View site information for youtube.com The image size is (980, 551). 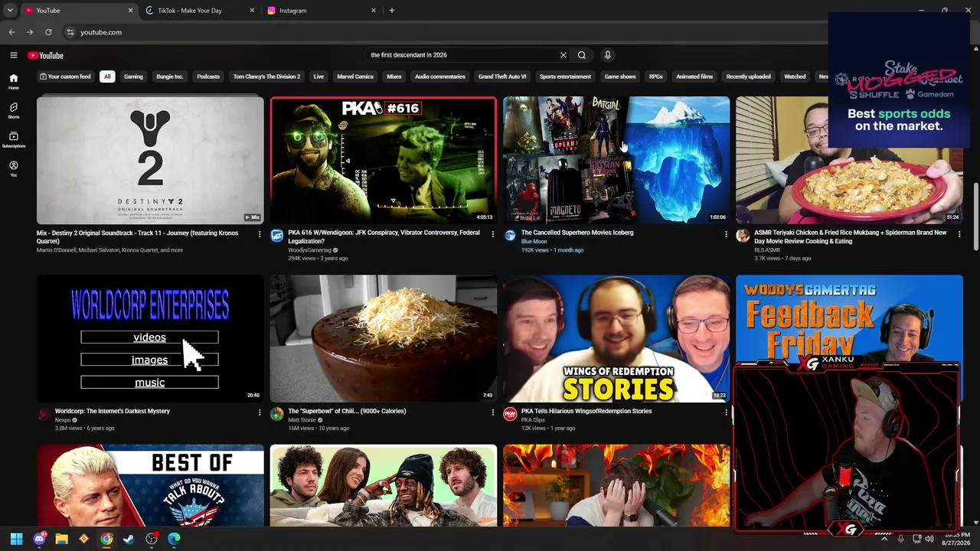[70, 32]
